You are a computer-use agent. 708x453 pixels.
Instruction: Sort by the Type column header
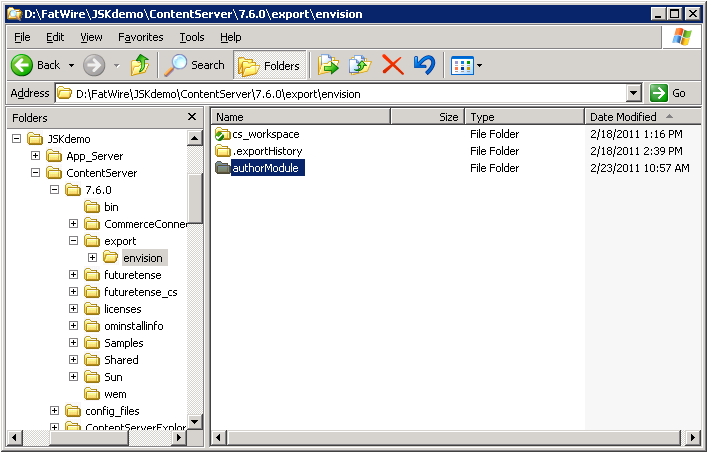[525, 117]
